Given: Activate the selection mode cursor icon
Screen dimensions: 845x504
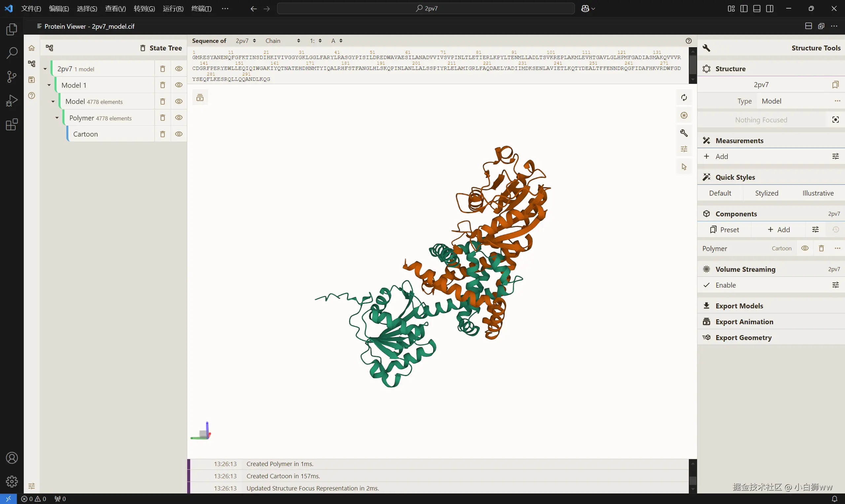Looking at the screenshot, I should coord(684,167).
